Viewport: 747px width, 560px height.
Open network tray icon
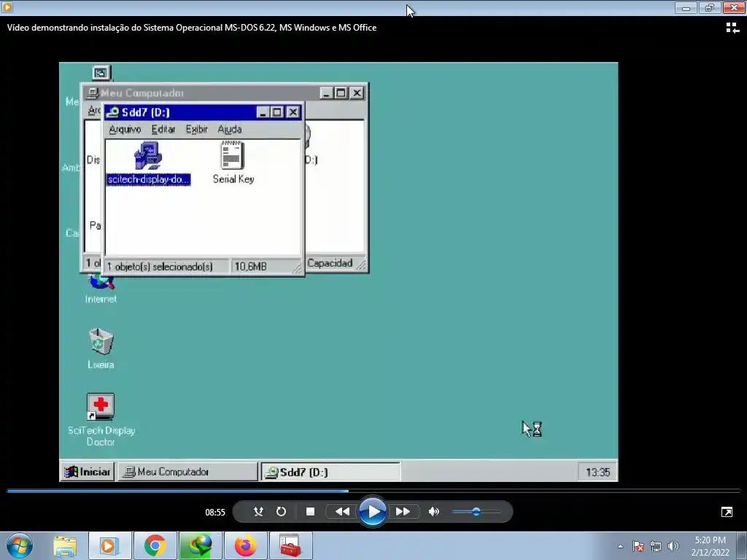coord(656,546)
